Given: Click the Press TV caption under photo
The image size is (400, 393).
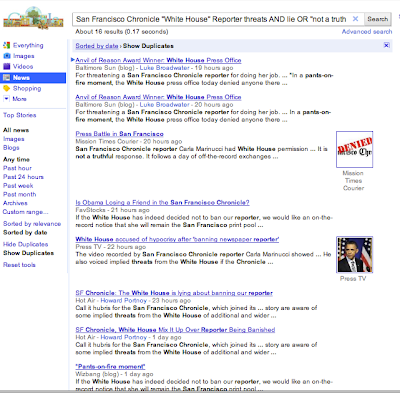Looking at the screenshot, I should [x=353, y=279].
